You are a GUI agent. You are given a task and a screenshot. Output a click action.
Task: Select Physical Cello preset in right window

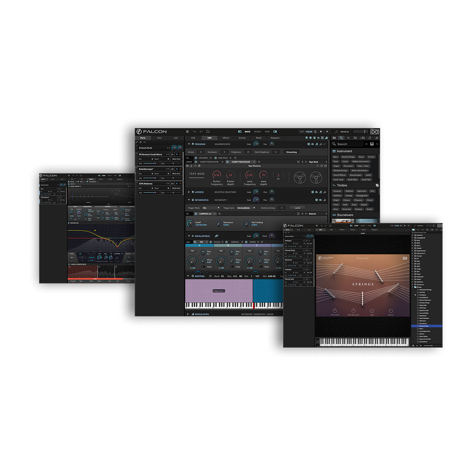(426, 326)
